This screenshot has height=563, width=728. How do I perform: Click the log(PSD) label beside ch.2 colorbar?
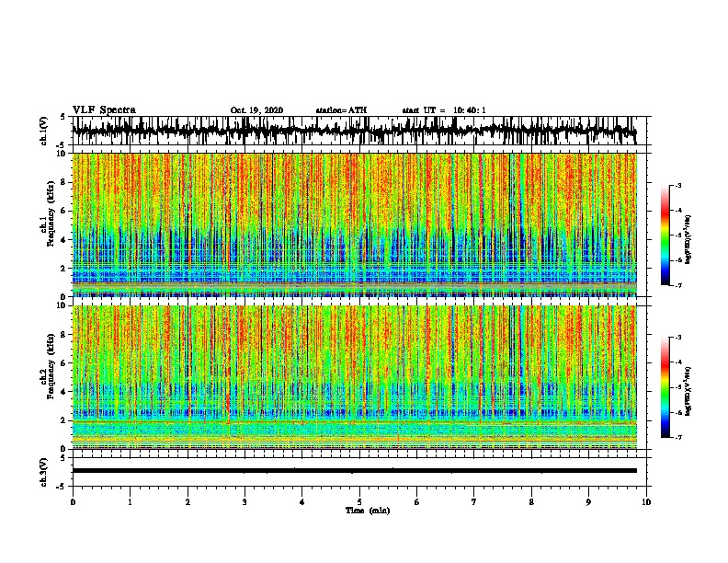pos(688,391)
